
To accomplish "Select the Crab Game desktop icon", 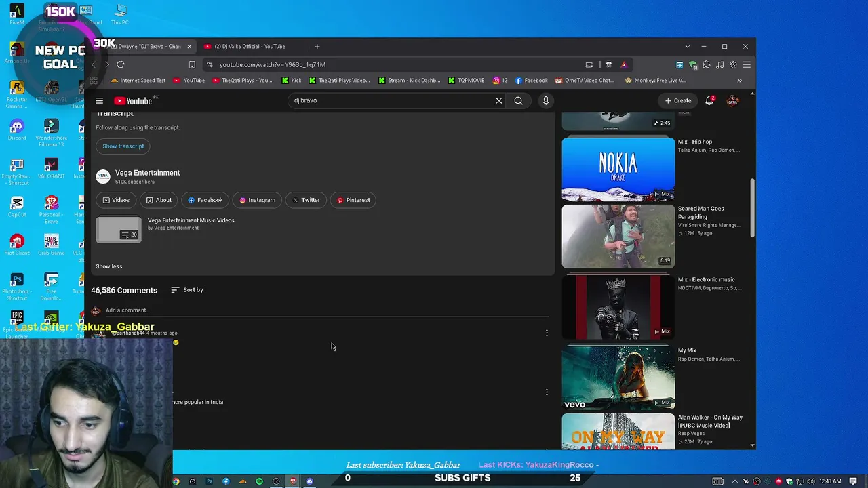I will coord(51,245).
